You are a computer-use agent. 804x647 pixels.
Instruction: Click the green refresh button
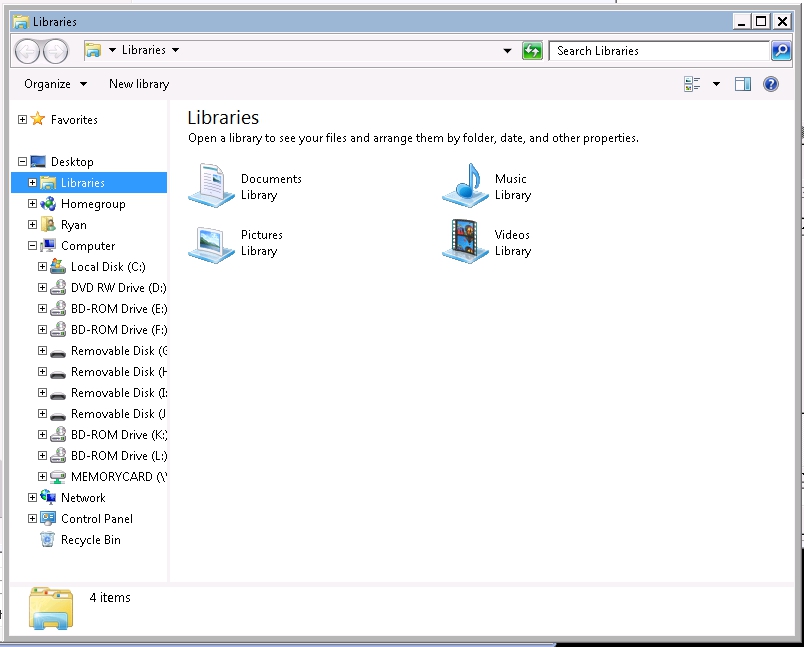pyautogui.click(x=532, y=51)
